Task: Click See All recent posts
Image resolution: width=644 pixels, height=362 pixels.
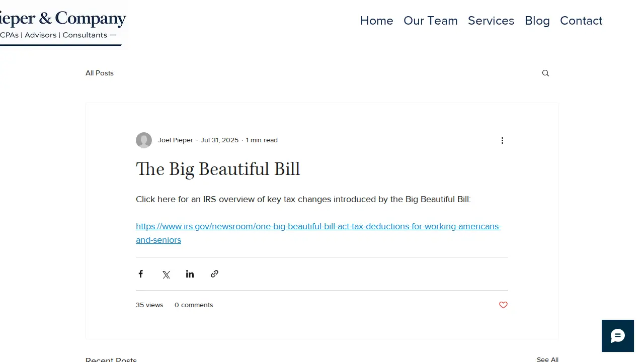Action: click(547, 359)
